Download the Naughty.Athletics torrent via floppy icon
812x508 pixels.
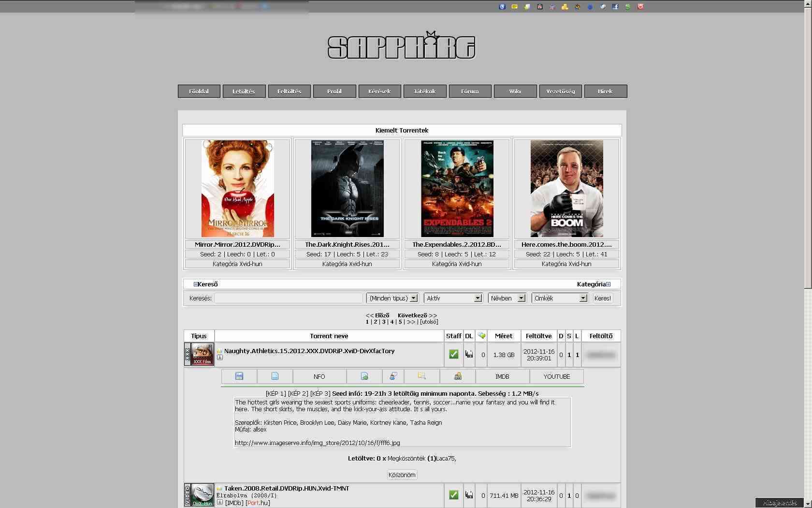coord(469,354)
